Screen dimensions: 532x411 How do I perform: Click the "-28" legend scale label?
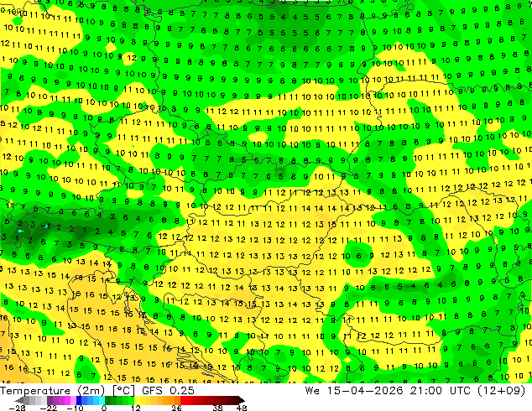(17, 408)
